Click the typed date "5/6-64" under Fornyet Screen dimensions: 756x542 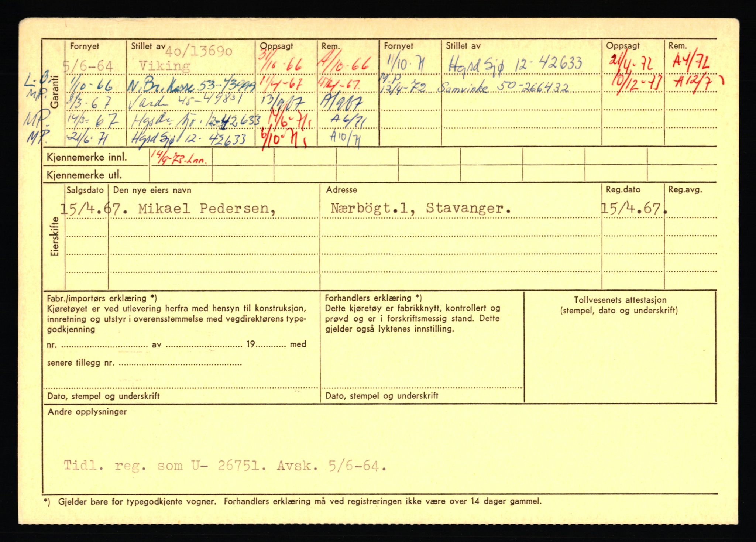coord(88,67)
